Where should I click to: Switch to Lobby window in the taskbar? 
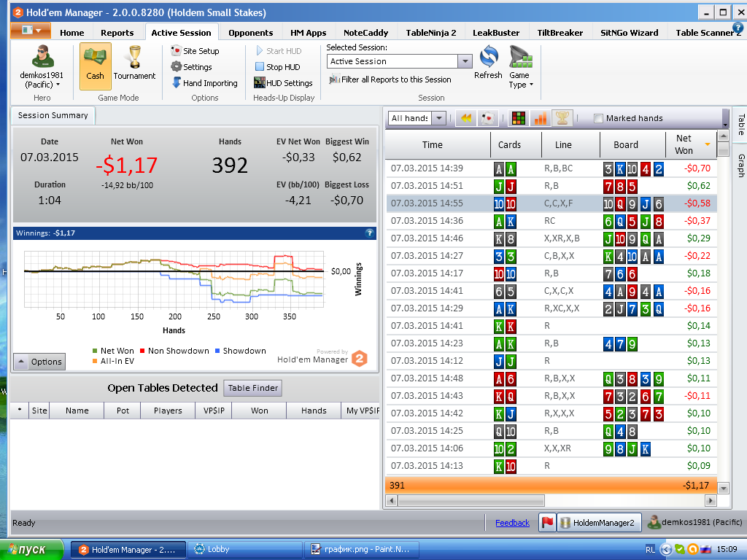pyautogui.click(x=245, y=550)
